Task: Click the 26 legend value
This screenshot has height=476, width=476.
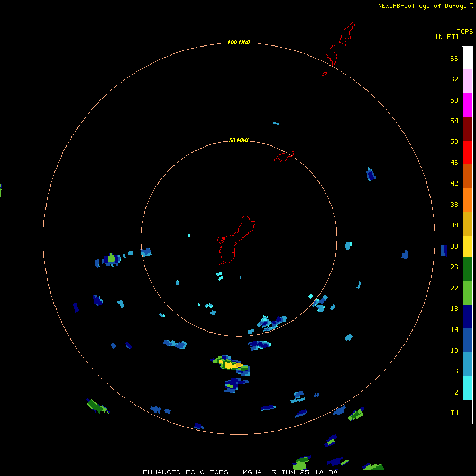Action: [454, 267]
